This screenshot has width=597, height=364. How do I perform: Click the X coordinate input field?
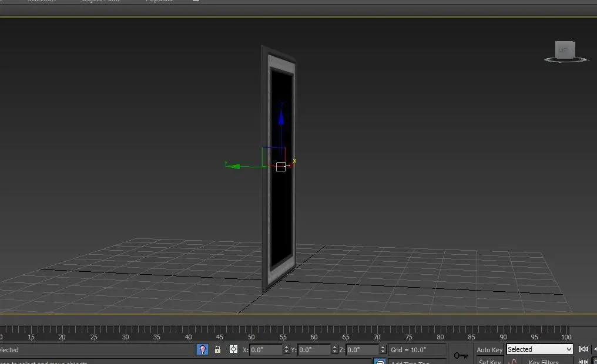click(x=266, y=349)
